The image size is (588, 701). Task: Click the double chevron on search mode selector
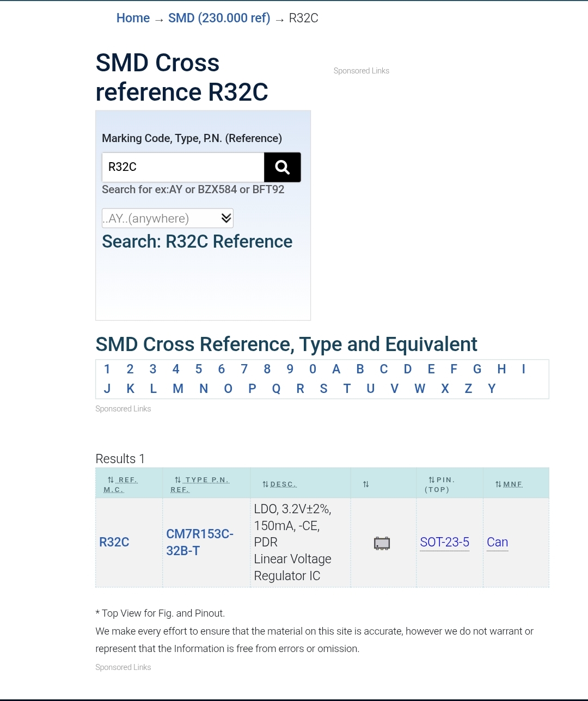pos(226,218)
